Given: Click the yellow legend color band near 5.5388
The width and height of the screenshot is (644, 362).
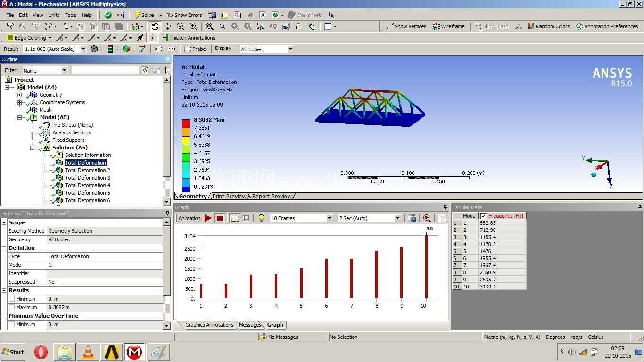Looking at the screenshot, I should (x=186, y=140).
